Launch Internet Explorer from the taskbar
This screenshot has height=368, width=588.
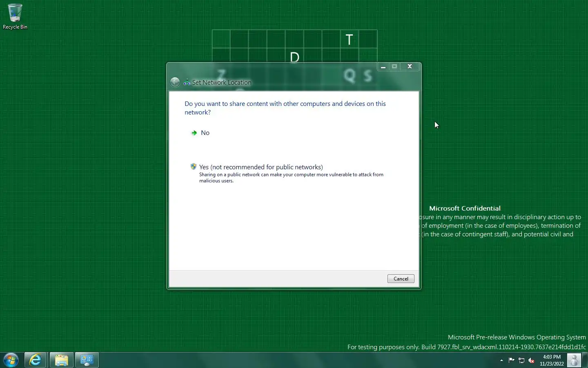coord(36,360)
